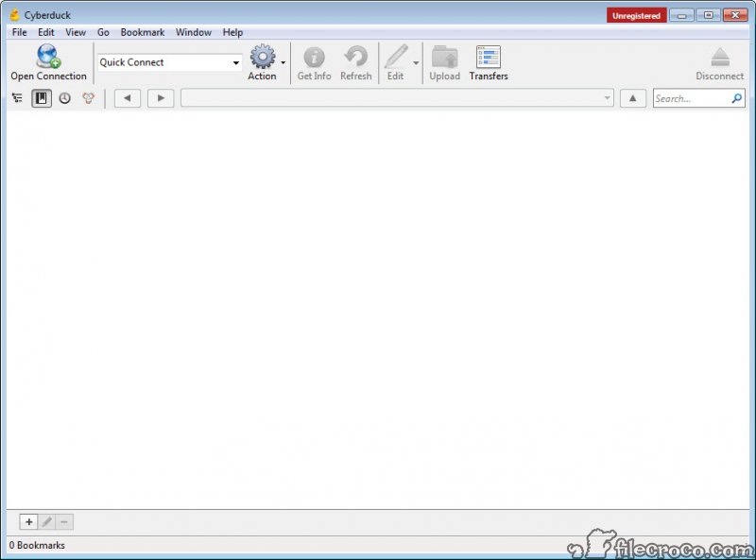Navigate back with left arrow
The width and height of the screenshot is (756, 560).
point(128,98)
